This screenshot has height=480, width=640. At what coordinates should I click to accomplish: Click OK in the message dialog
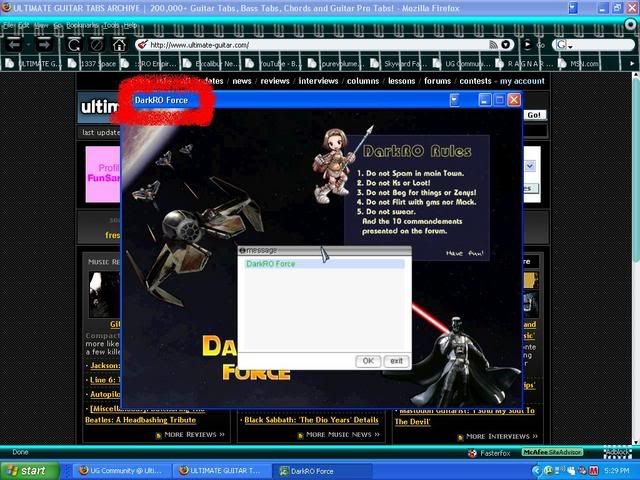pyautogui.click(x=368, y=361)
